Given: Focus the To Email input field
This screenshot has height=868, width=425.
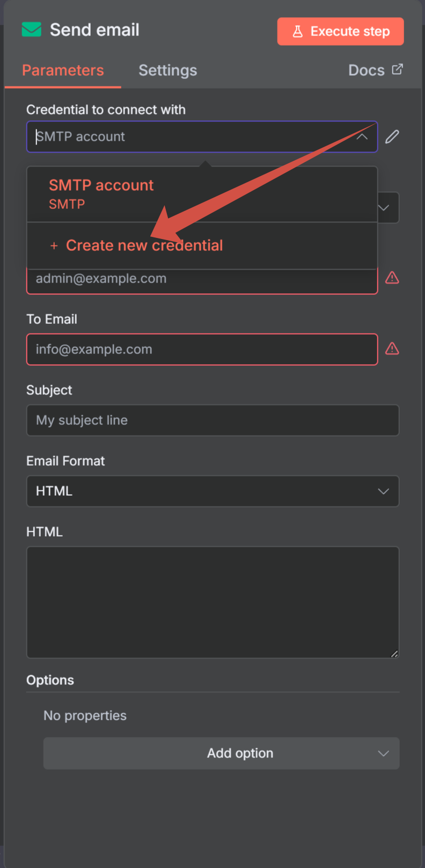Looking at the screenshot, I should coord(202,349).
